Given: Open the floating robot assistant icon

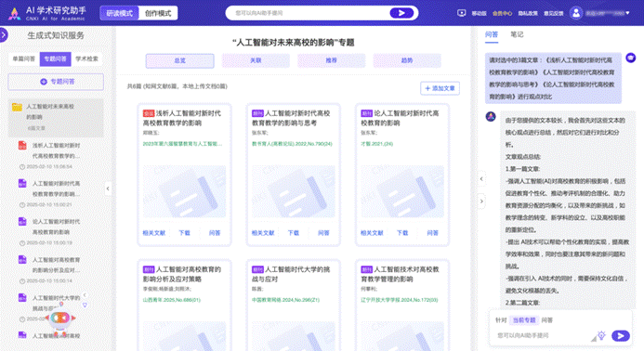Looking at the screenshot, I should click(60, 318).
